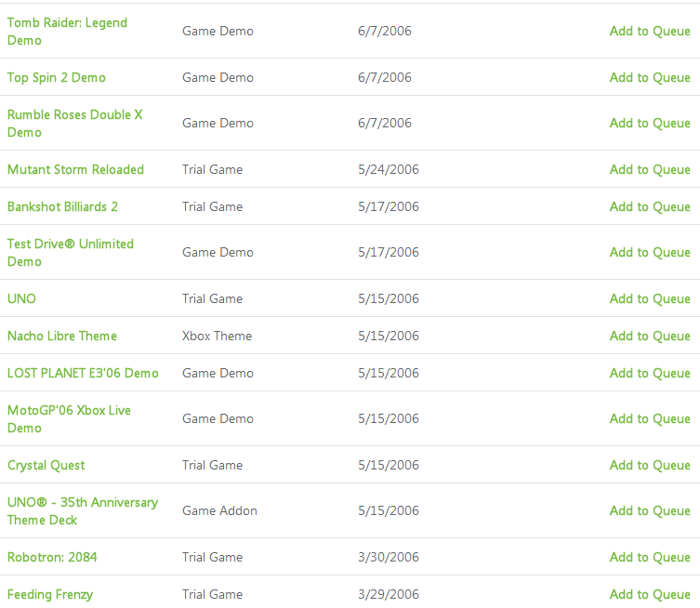This screenshot has width=700, height=608.
Task: Click the date 3/30/2006 for Robotron
Action: (389, 557)
